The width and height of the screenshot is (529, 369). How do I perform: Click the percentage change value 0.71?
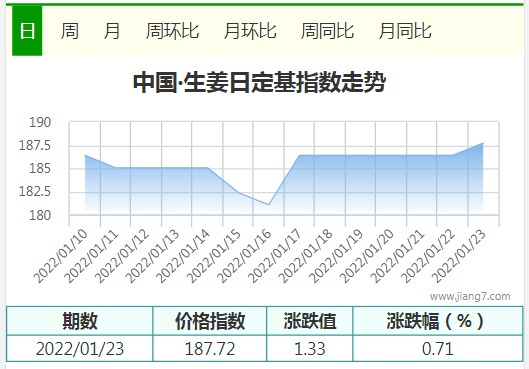click(x=438, y=348)
